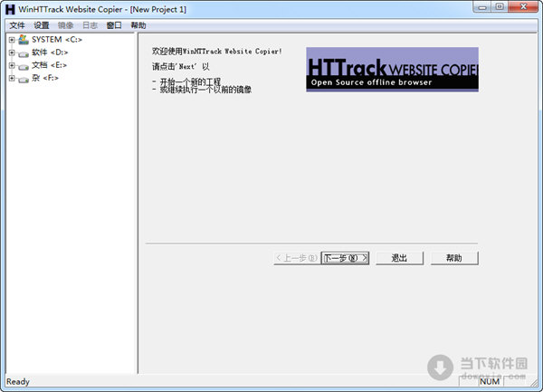Click the NUM status bar indicator
543x392 pixels.
click(x=490, y=382)
